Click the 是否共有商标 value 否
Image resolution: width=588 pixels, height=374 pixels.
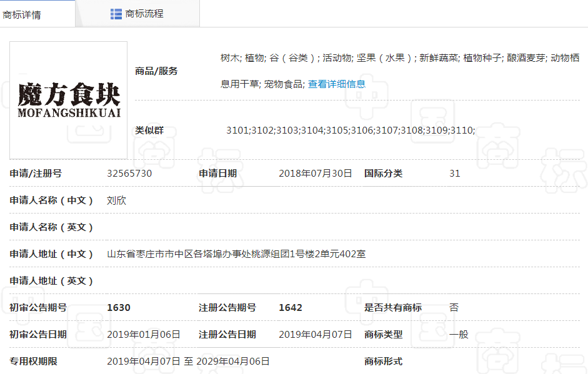point(454,308)
